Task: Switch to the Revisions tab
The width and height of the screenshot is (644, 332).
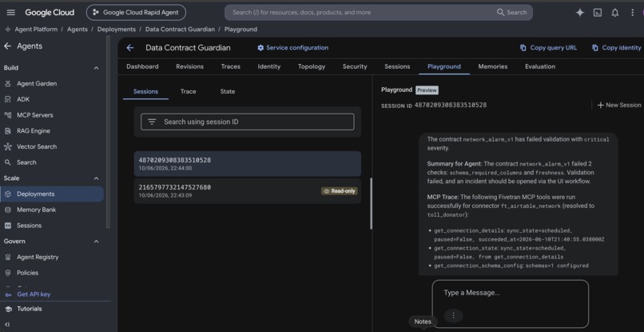Action: pos(189,66)
